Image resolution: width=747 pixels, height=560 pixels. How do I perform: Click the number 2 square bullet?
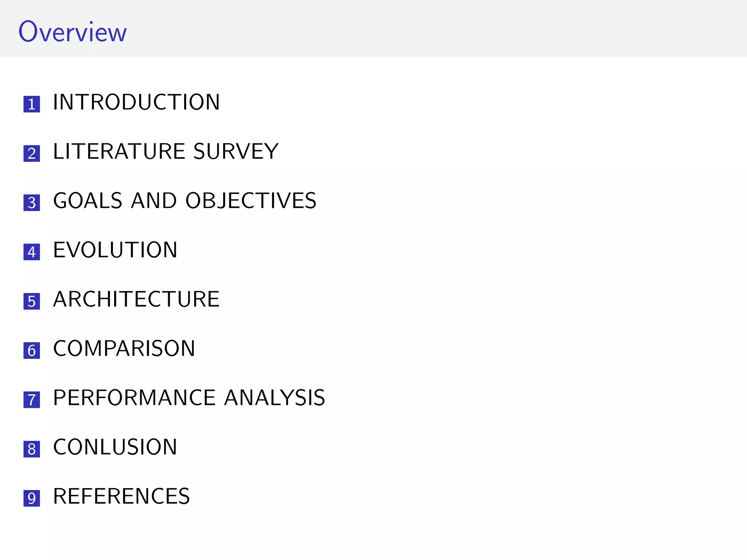32,153
